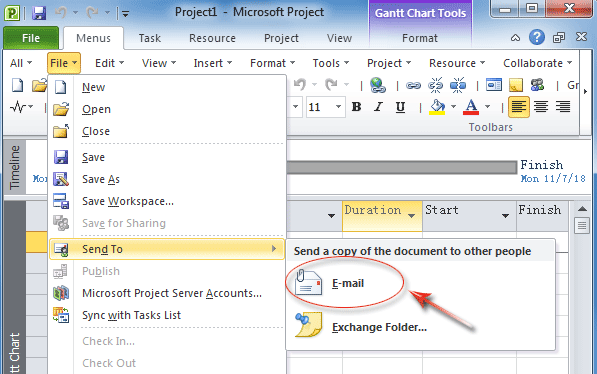Toggle Underline formatting
This screenshot has width=597, height=374.
400,107
